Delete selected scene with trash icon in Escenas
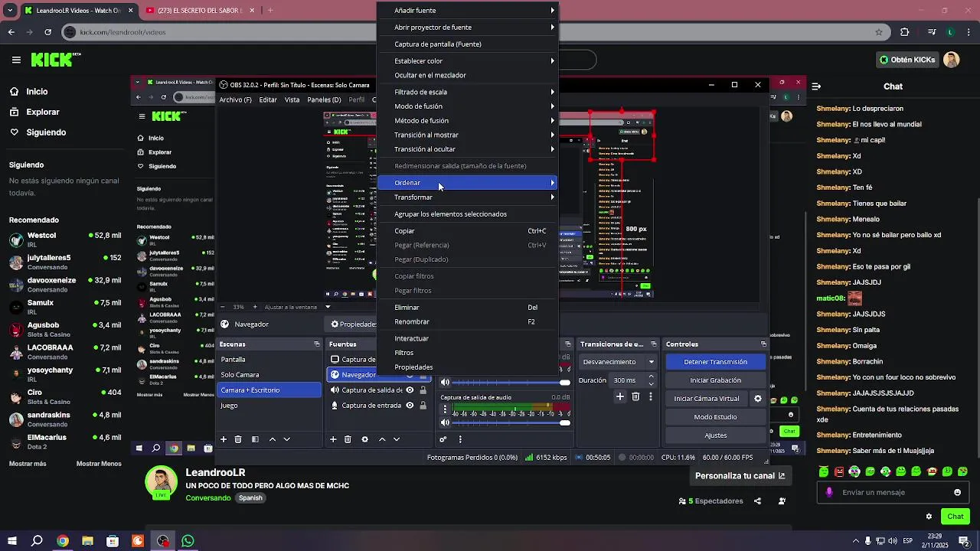980x551 pixels. [238, 439]
